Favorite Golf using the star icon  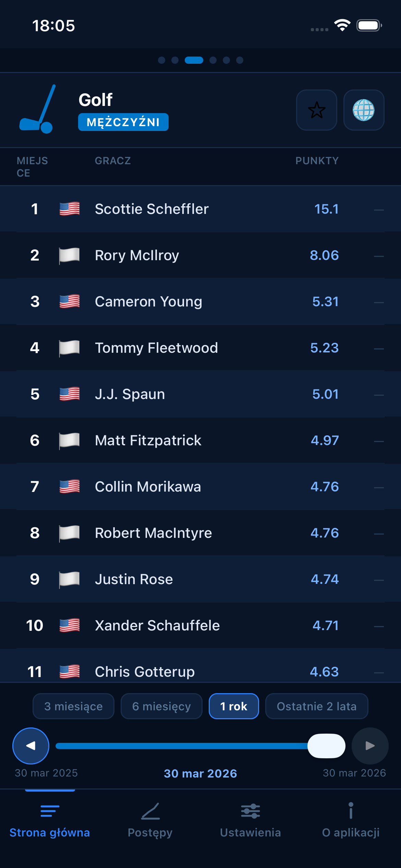coord(316,110)
